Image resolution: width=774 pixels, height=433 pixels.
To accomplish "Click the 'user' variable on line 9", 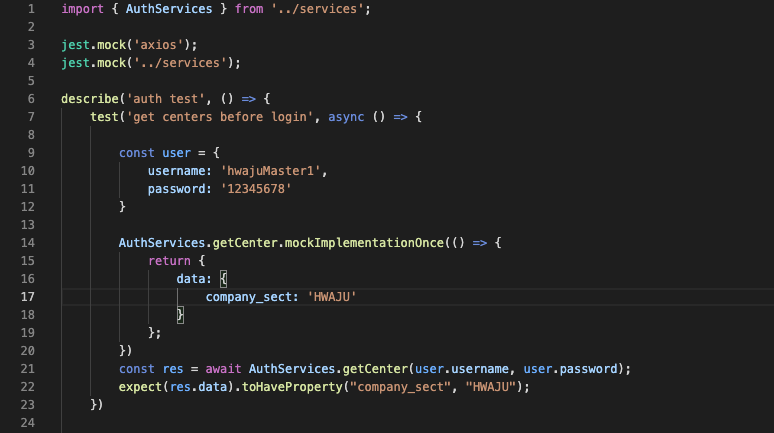I will tap(176, 153).
